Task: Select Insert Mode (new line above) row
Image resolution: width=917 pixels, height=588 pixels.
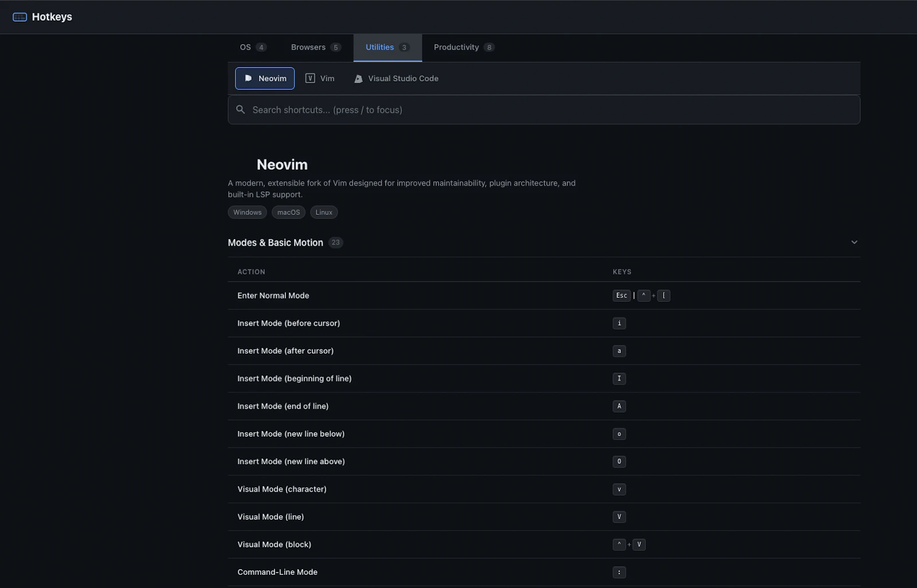Action: 544,461
